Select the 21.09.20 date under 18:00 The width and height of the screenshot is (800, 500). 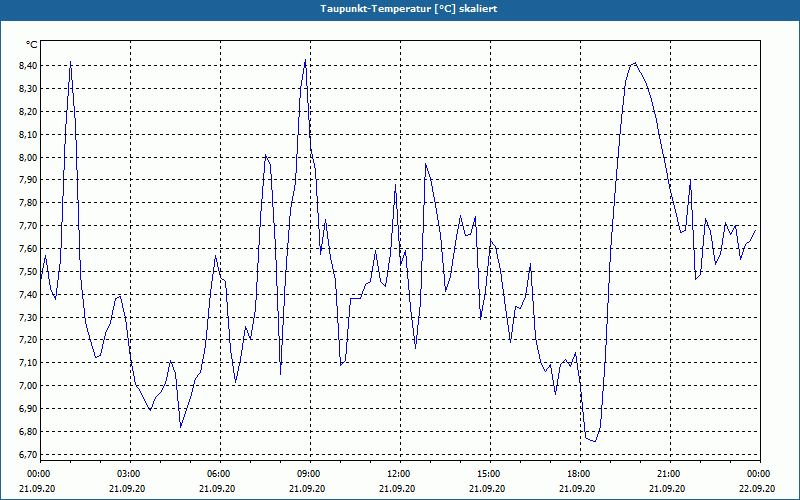click(577, 488)
